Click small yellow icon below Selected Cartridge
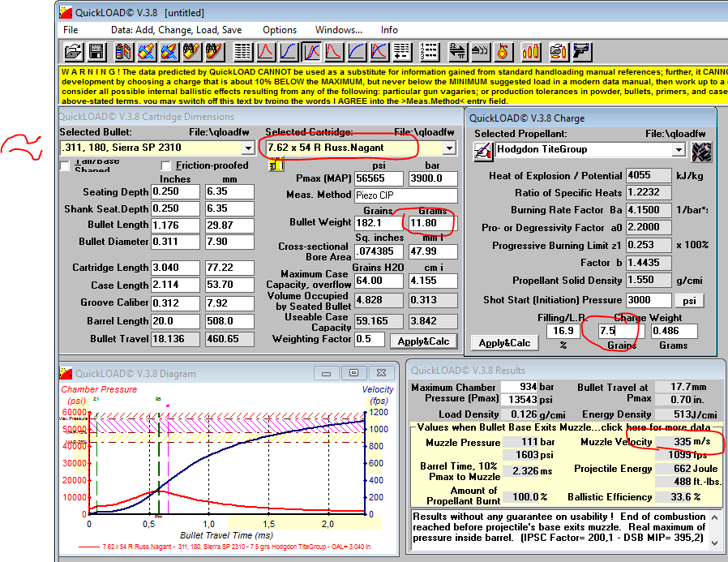The height and width of the screenshot is (562, 728). [x=276, y=164]
